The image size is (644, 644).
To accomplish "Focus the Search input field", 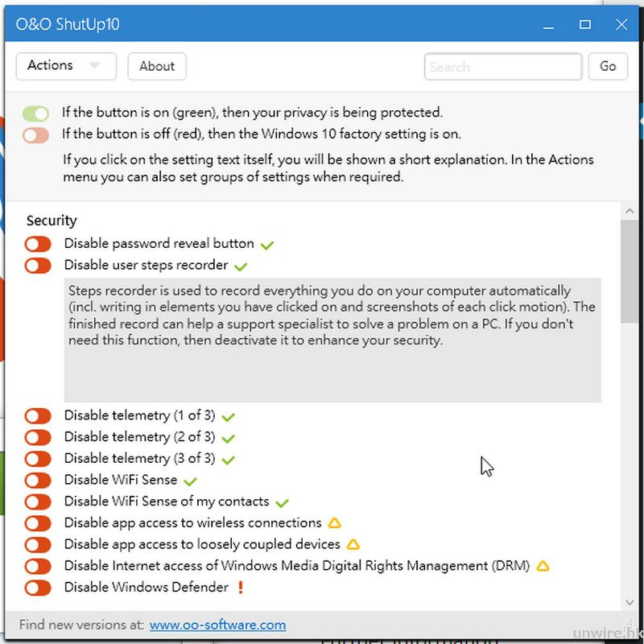I will (503, 66).
